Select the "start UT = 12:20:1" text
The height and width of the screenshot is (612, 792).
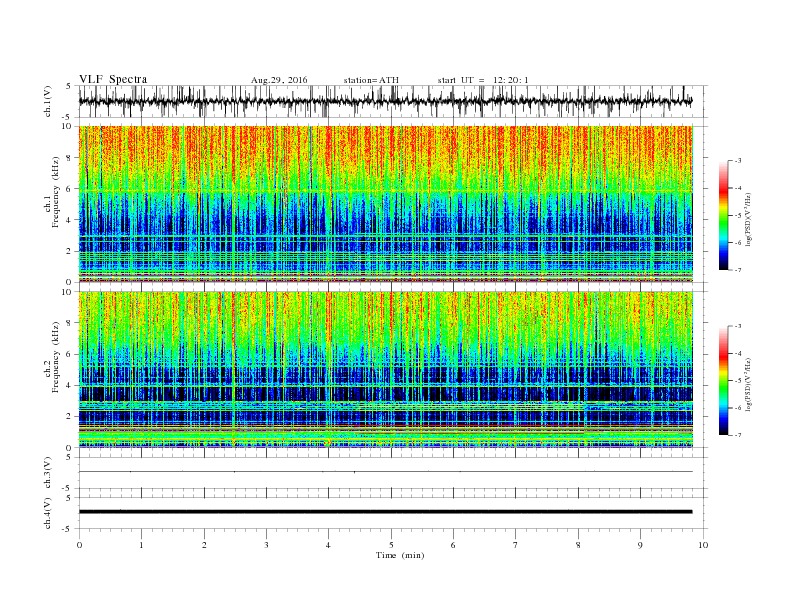point(483,80)
